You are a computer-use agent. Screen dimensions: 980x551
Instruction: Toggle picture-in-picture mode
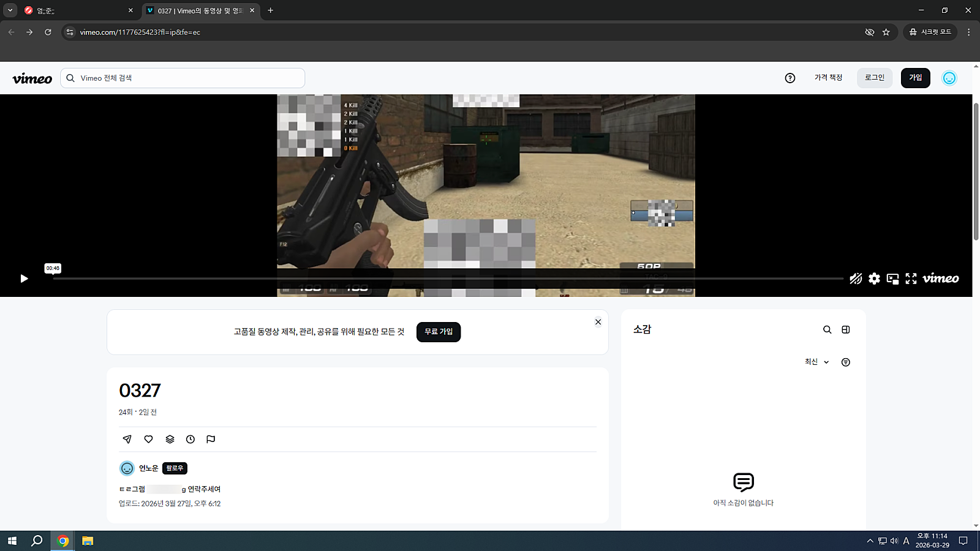pos(892,279)
